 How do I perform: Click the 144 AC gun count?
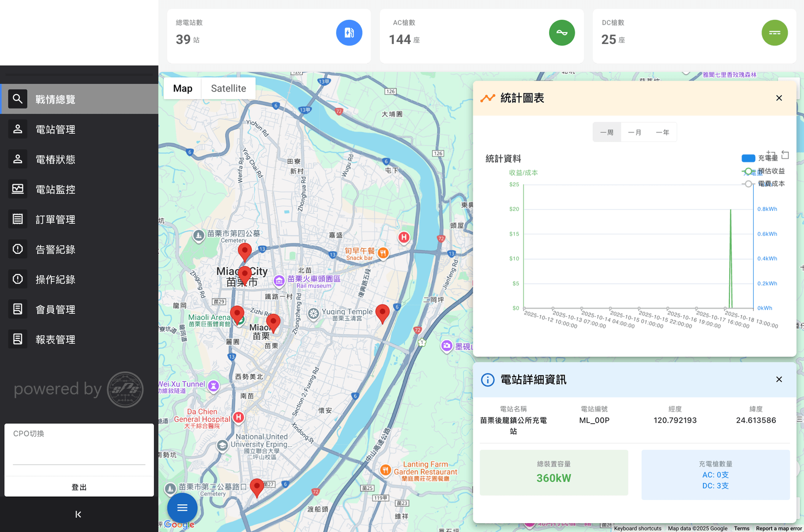[400, 40]
